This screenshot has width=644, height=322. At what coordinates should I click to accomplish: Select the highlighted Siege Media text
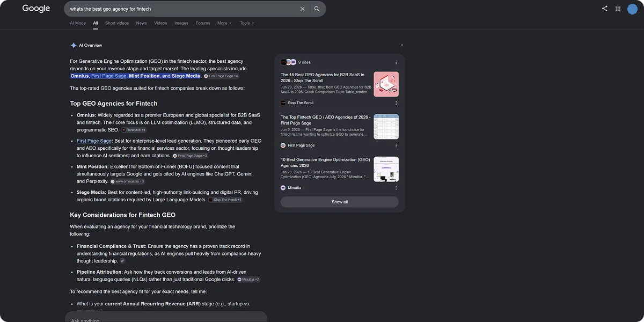pyautogui.click(x=186, y=76)
